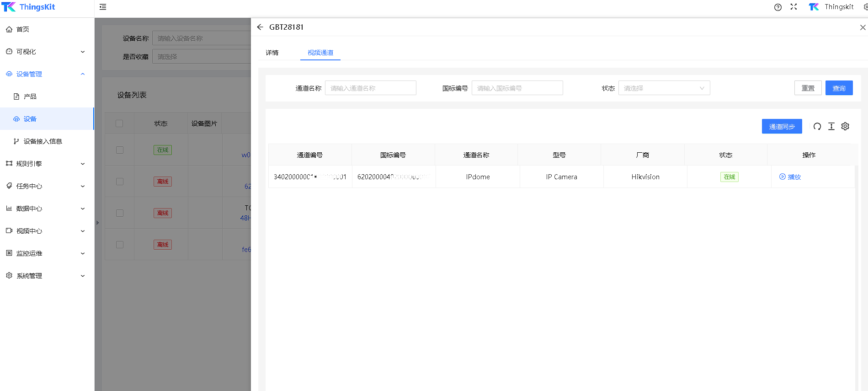Switch to the 详情 tab
The image size is (868, 391).
tap(272, 53)
